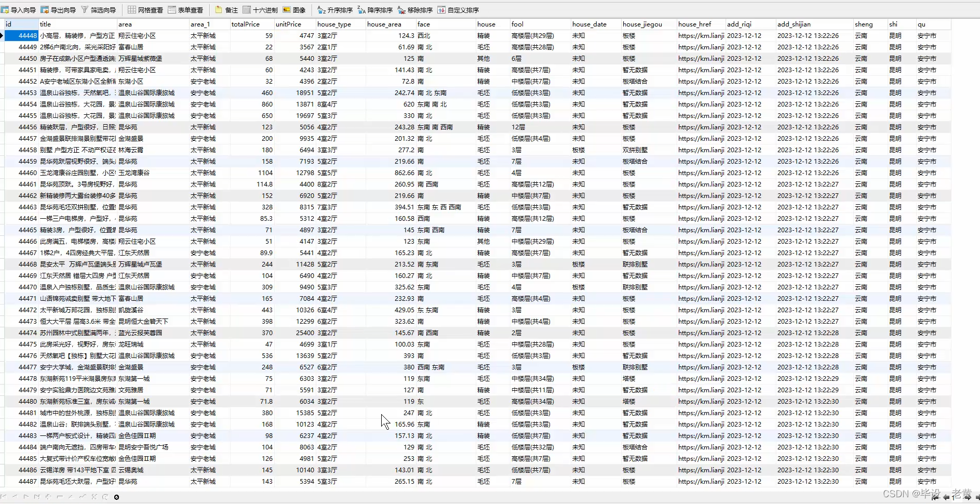Select the title column header
Screen dimensions: 980x504
click(x=78, y=24)
